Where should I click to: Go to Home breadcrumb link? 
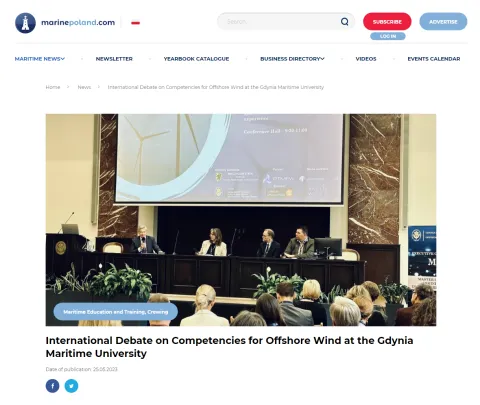tap(53, 87)
